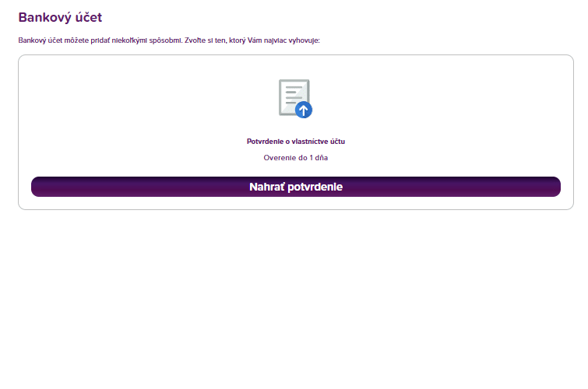Click the Bankový účet heading
The width and height of the screenshot is (588, 389).
(60, 17)
